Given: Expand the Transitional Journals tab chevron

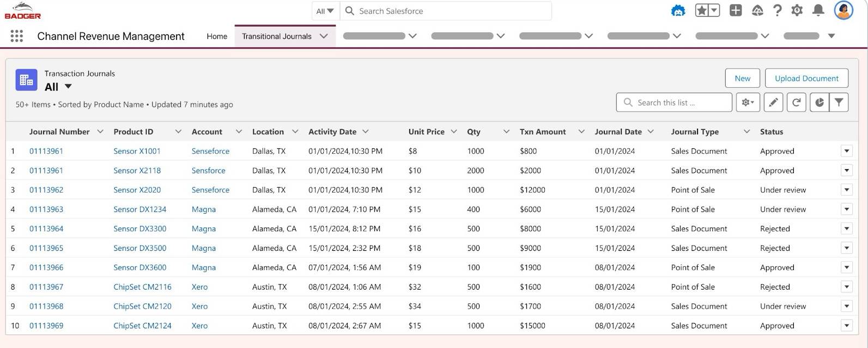Looking at the screenshot, I should (324, 36).
